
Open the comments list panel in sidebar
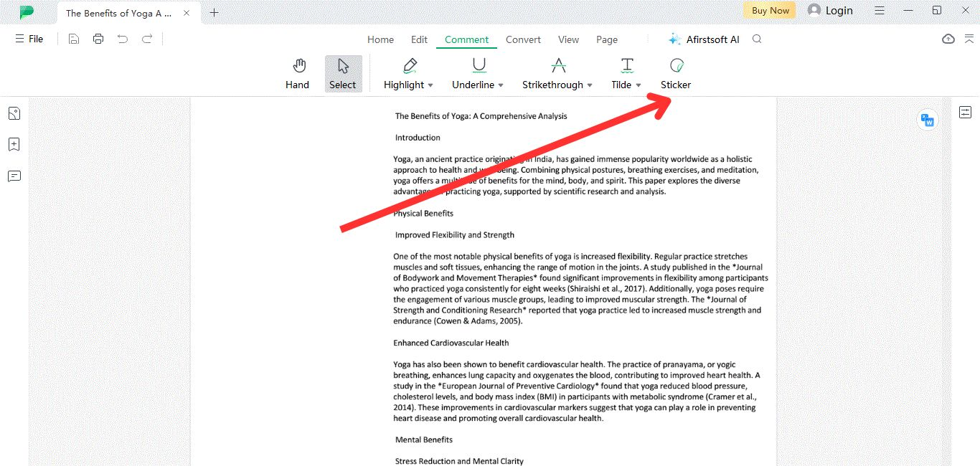(14, 176)
